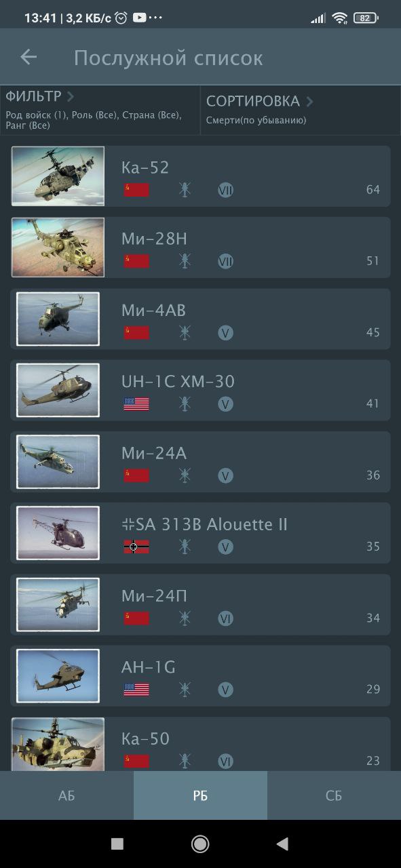
Task: Tap the back arrow in header
Action: [x=28, y=57]
